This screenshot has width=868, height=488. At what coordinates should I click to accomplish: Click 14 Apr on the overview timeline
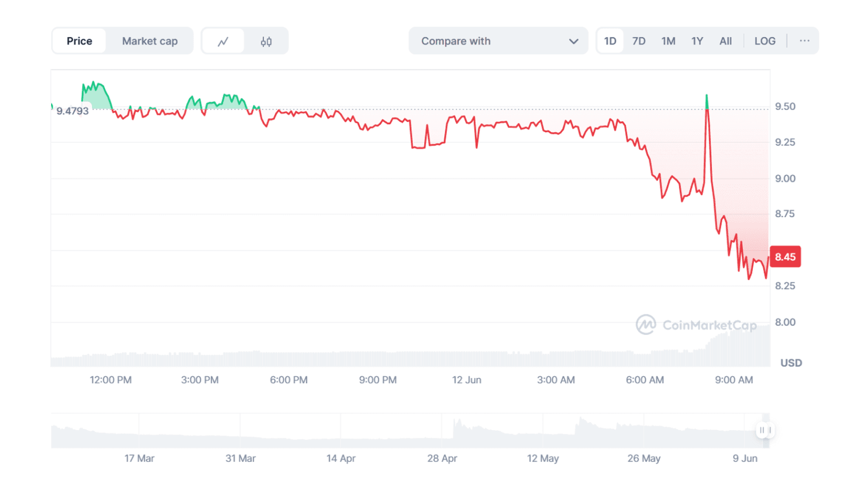341,459
